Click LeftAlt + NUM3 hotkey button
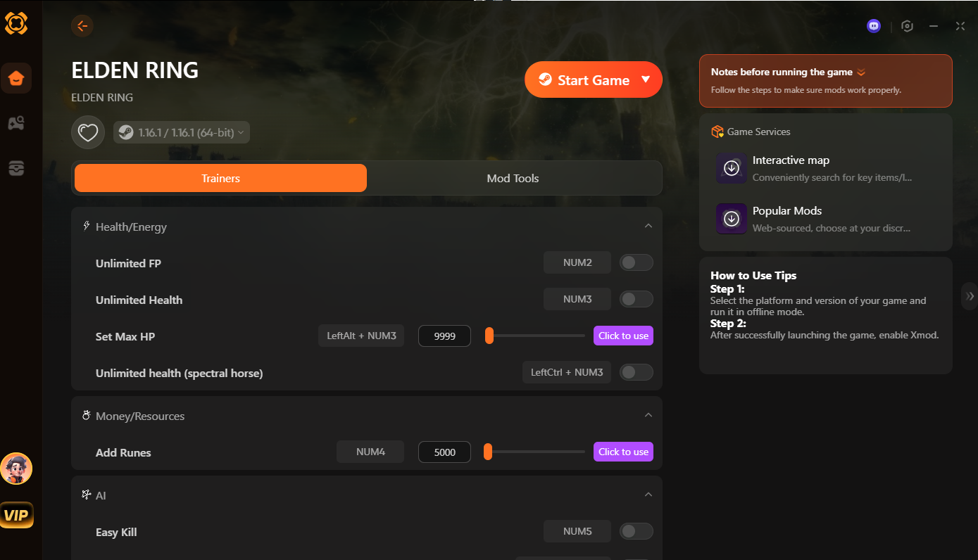 [x=361, y=336]
